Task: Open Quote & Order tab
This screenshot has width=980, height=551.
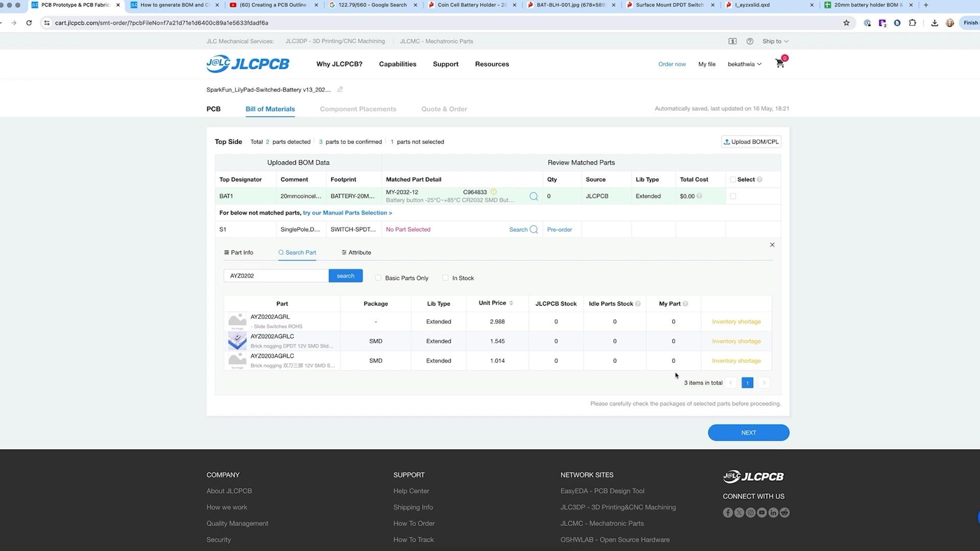Action: 444,109
